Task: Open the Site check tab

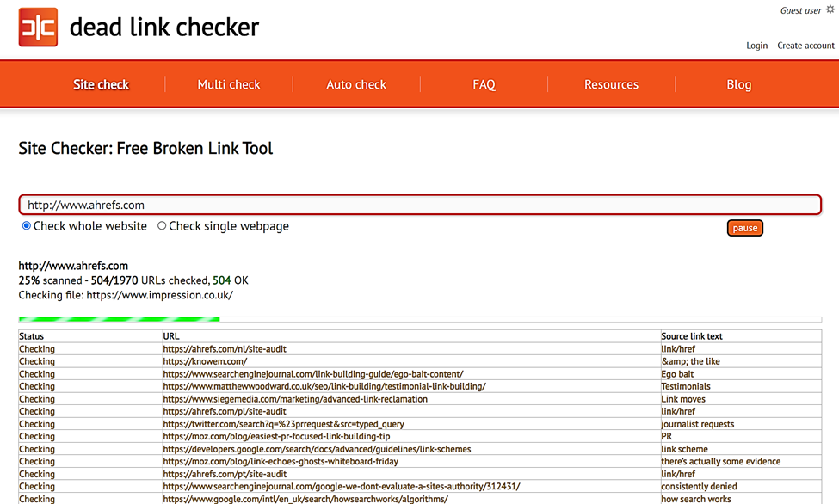Action: [102, 84]
